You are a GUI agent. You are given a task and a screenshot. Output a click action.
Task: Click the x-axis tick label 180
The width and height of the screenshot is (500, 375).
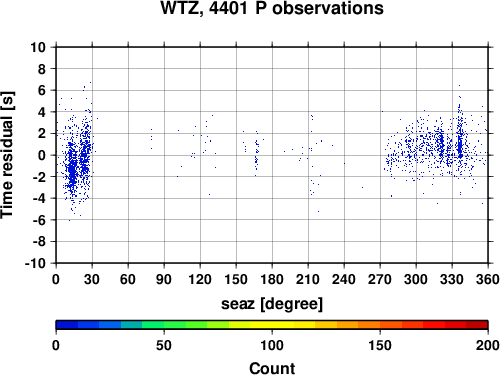[x=272, y=279]
